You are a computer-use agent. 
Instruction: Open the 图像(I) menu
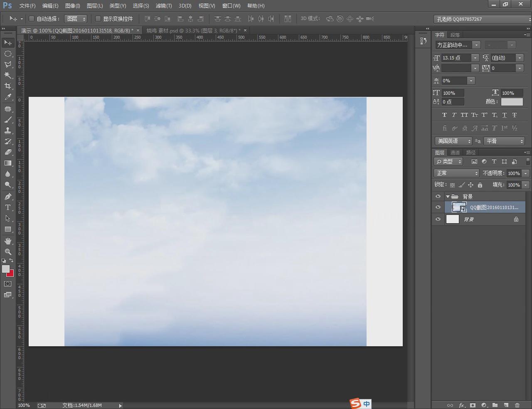72,6
